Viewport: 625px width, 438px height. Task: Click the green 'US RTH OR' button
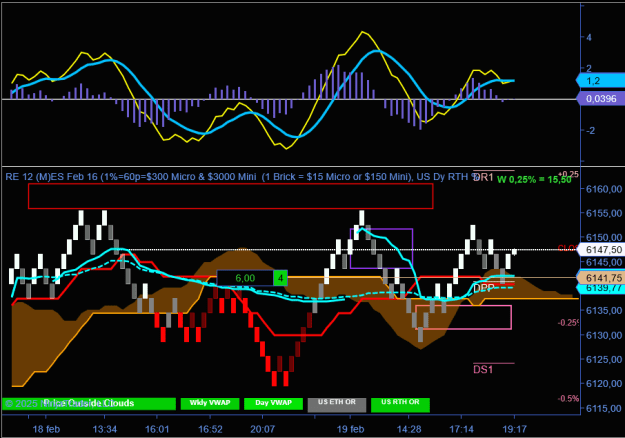[x=400, y=405]
